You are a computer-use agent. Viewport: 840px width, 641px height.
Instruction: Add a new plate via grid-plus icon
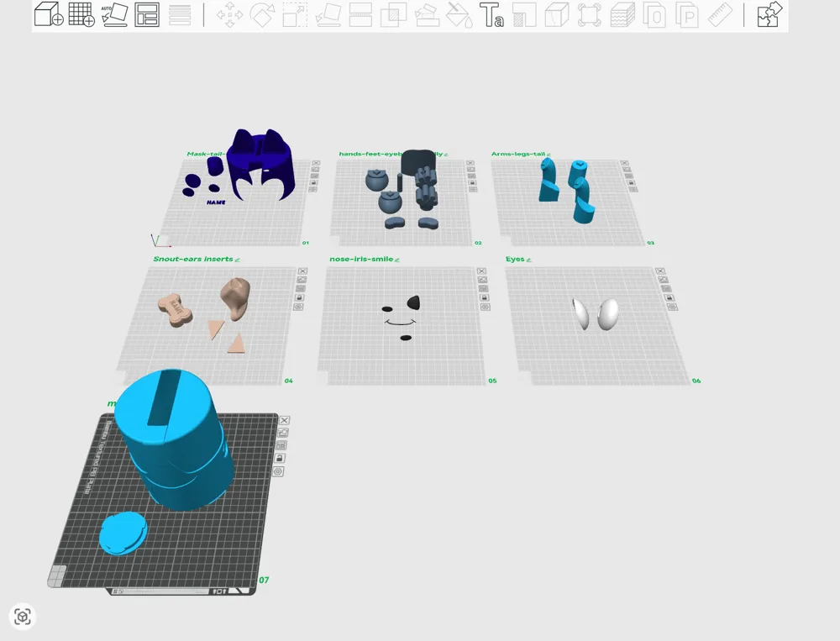[81, 14]
